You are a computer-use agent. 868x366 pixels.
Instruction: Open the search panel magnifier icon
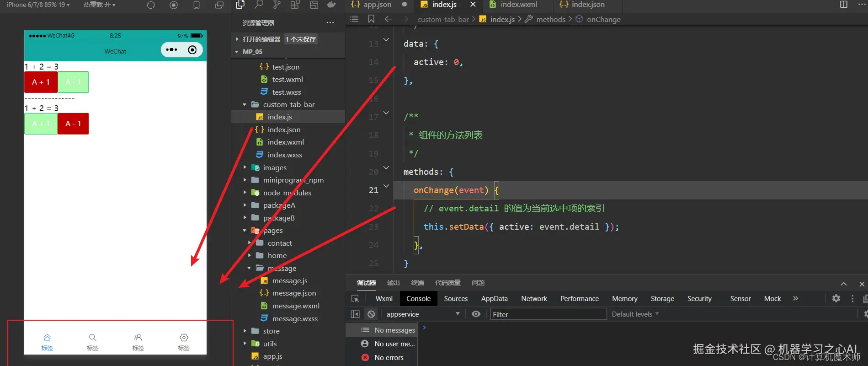tap(259, 5)
